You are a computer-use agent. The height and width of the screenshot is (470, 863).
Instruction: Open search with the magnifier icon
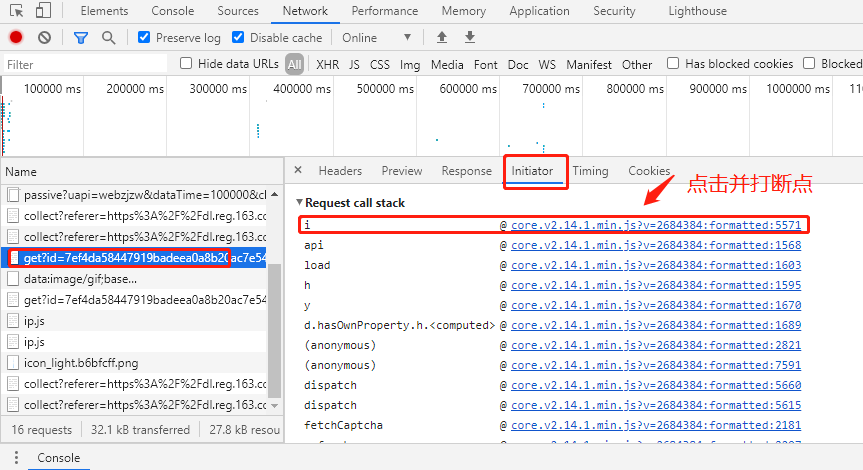pyautogui.click(x=108, y=37)
